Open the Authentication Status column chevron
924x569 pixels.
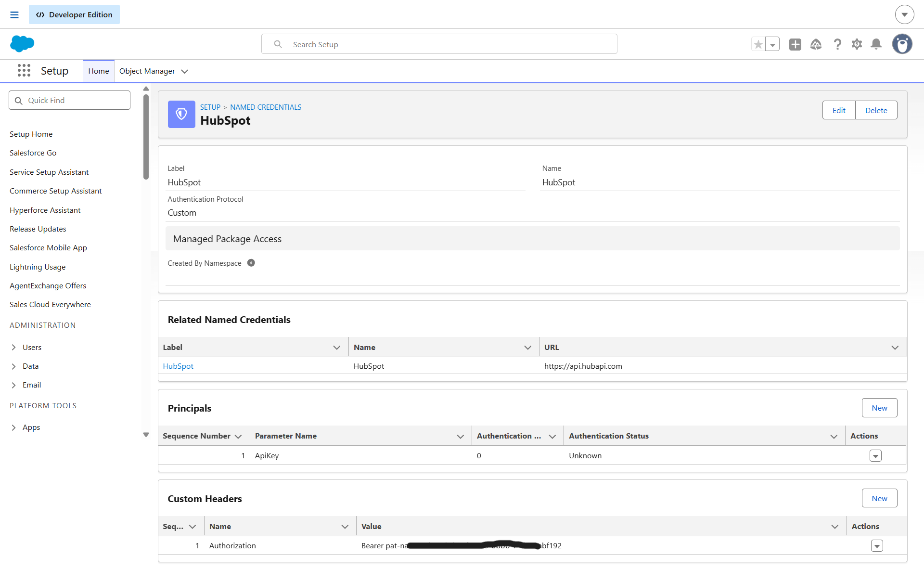(834, 436)
